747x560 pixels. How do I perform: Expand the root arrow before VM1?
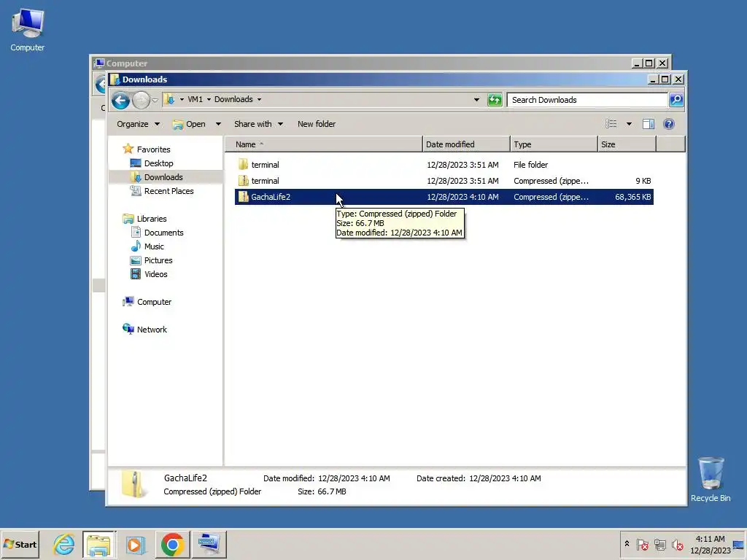coord(182,99)
